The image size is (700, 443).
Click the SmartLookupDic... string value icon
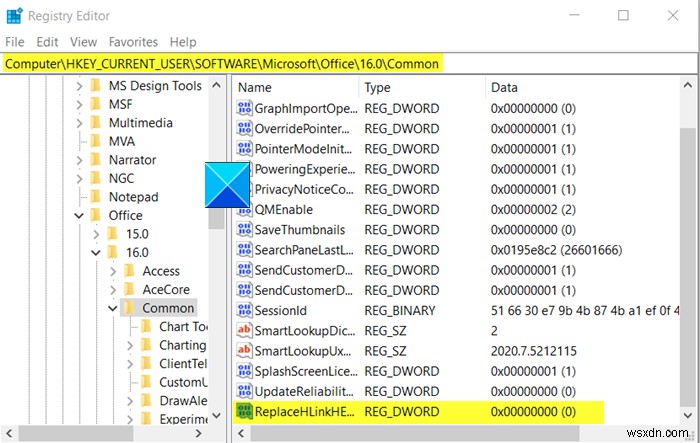244,330
